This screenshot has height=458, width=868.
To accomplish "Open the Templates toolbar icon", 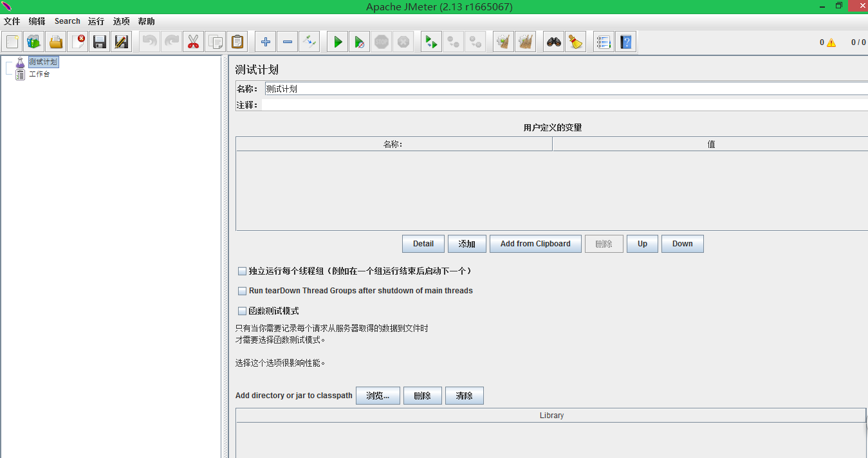I will coord(34,42).
